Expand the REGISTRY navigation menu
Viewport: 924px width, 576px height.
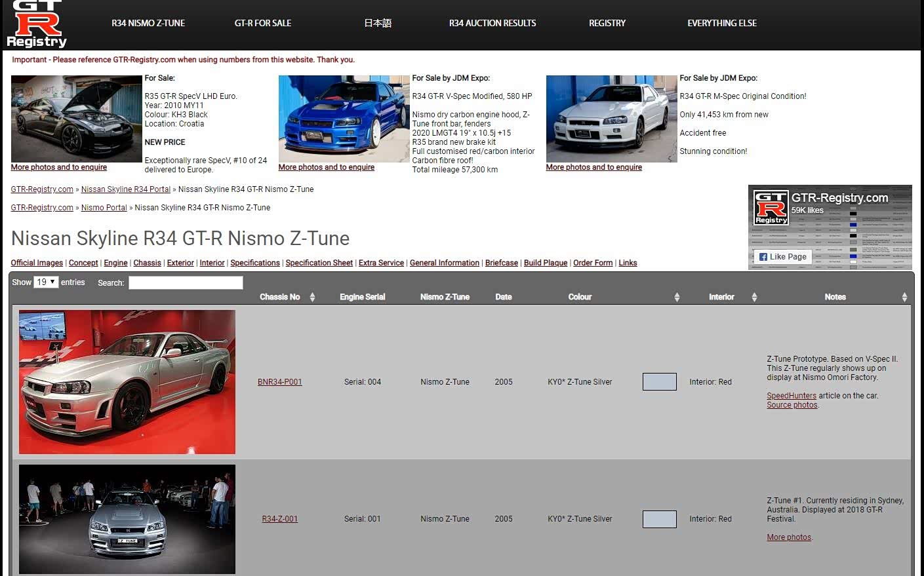[607, 23]
